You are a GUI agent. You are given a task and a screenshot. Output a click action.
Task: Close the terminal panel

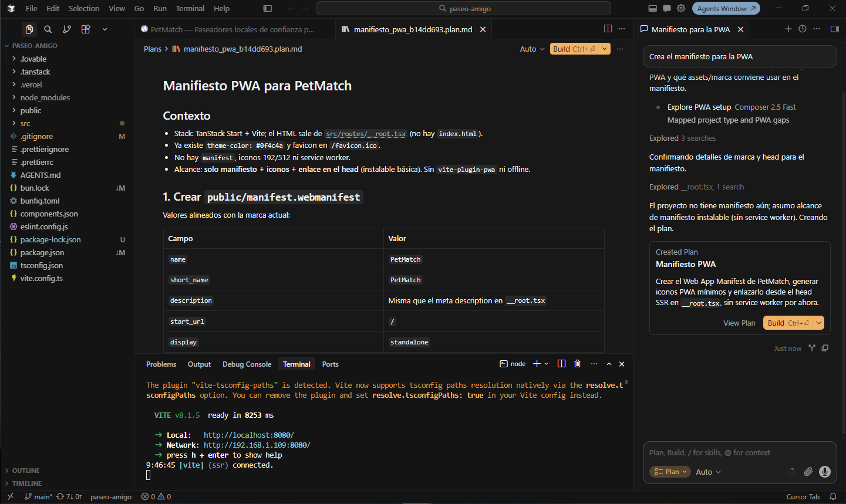pos(622,364)
